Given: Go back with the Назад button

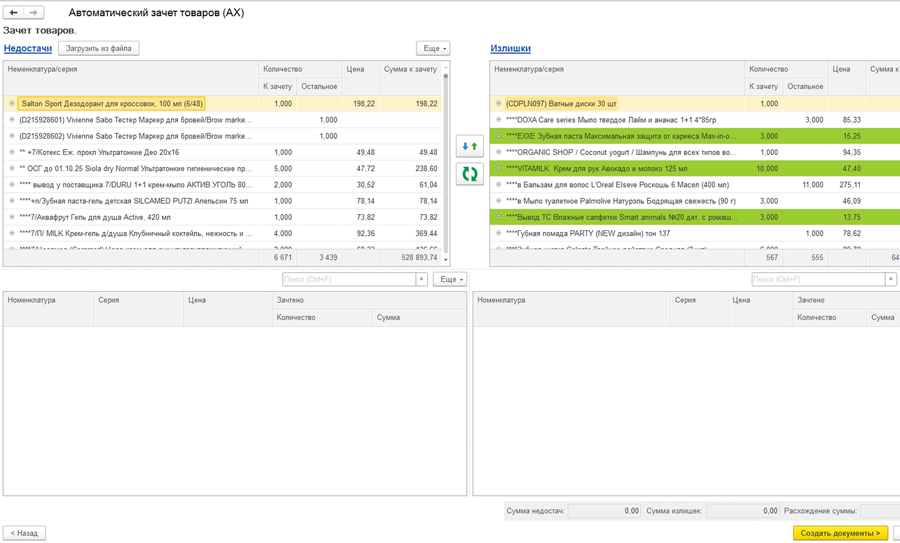Looking at the screenshot, I should tap(24, 533).
